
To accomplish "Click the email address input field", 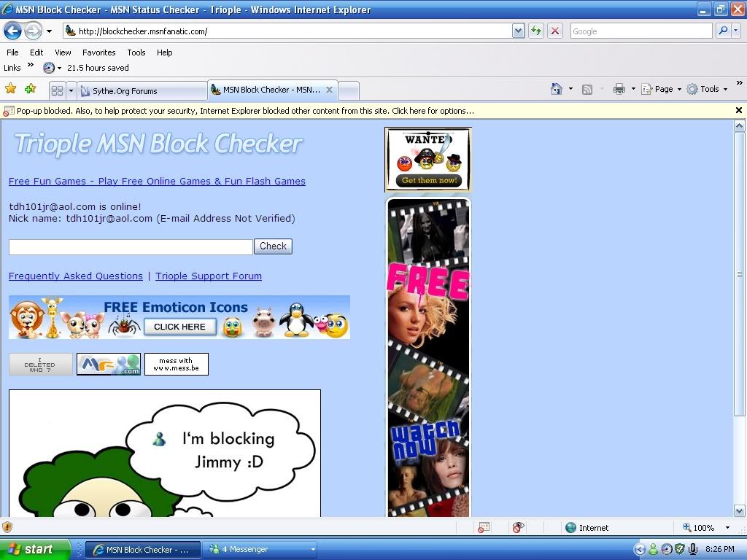I will point(131,246).
